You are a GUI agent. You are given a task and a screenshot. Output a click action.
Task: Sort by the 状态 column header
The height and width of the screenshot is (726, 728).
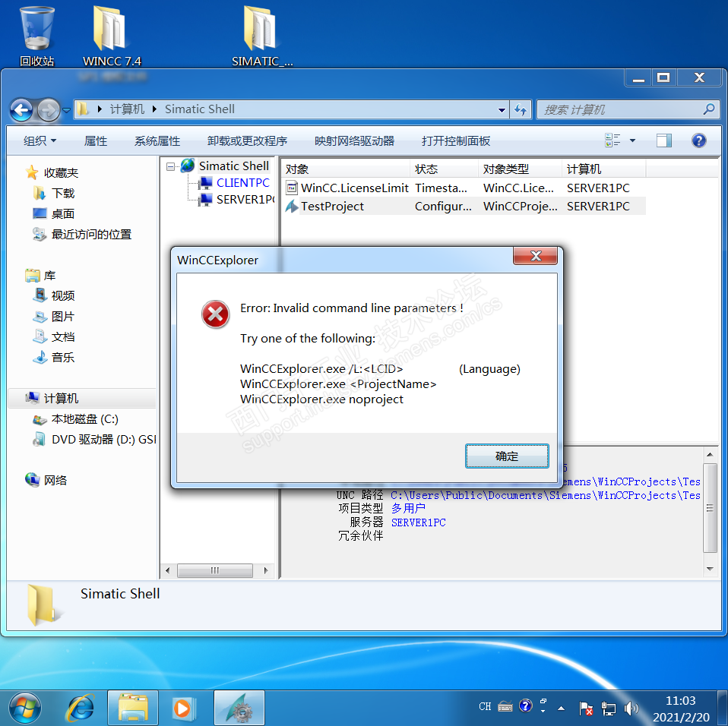click(x=445, y=169)
